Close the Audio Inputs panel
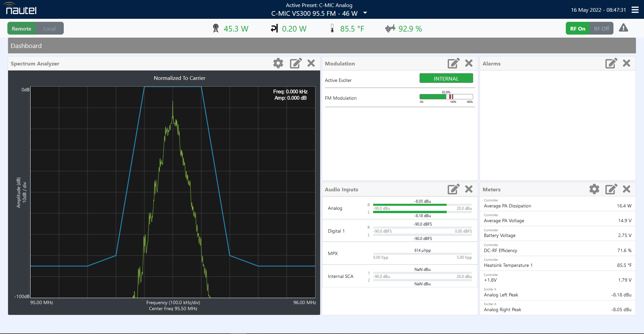 pos(469,189)
